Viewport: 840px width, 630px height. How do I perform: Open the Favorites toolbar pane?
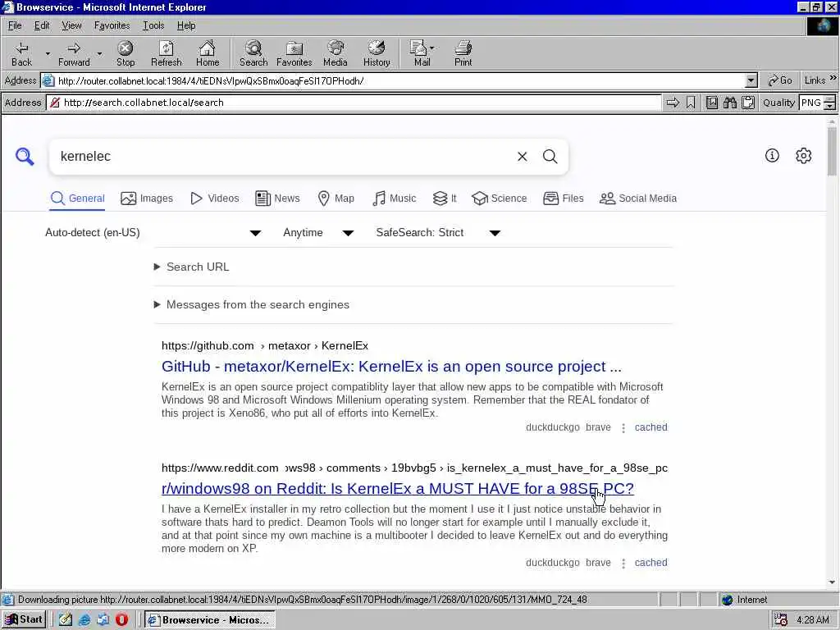coord(294,53)
